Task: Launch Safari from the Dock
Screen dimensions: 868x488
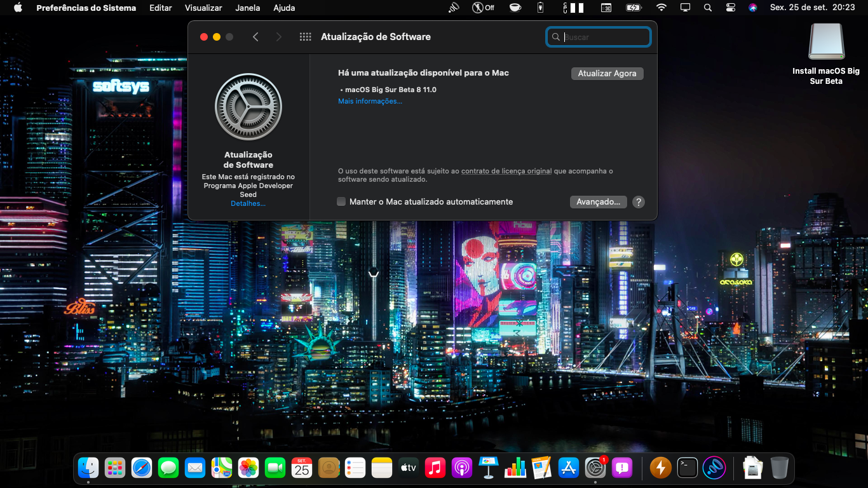Action: point(142,468)
